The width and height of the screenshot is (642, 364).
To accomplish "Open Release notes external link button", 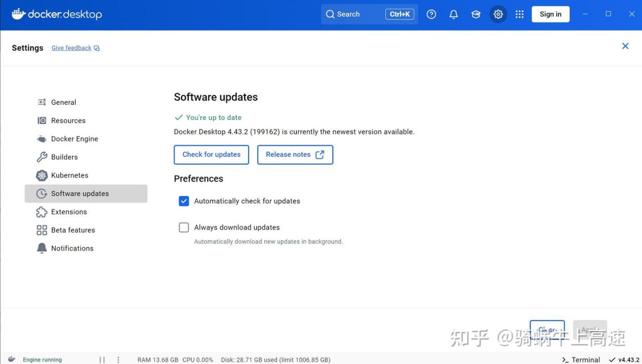I will tap(295, 155).
